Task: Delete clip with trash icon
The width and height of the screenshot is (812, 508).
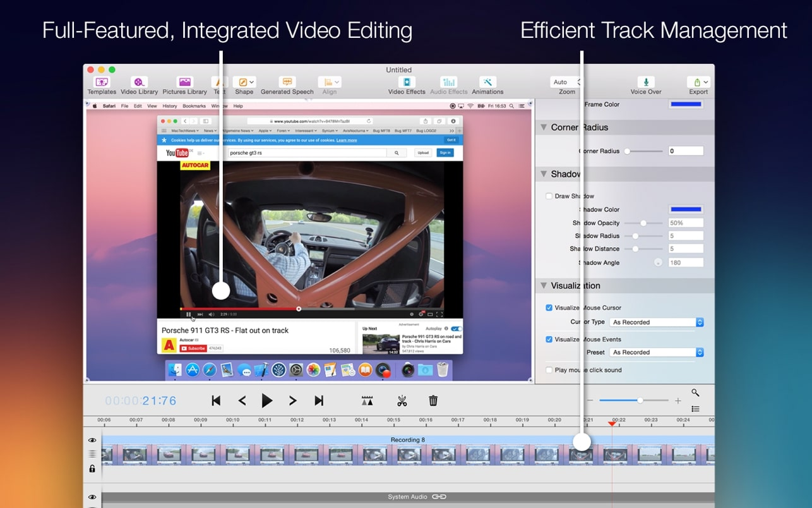Action: point(433,401)
